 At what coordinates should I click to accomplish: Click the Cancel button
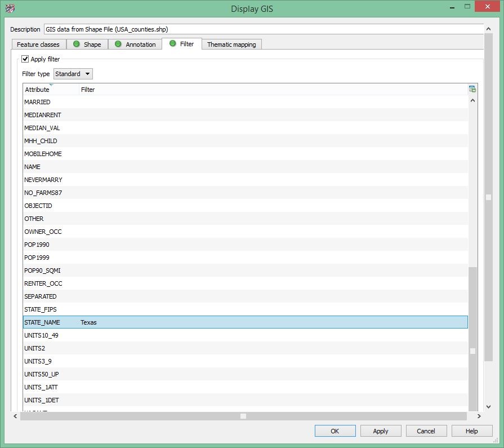coord(426,431)
